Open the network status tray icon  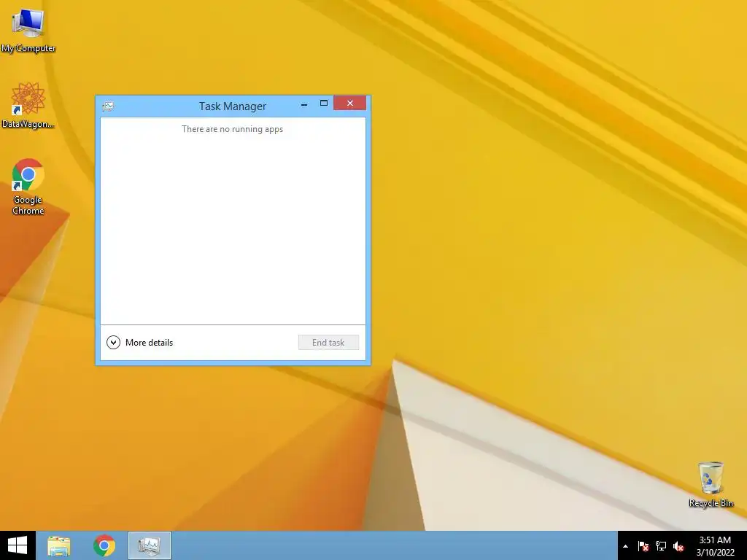pos(661,546)
